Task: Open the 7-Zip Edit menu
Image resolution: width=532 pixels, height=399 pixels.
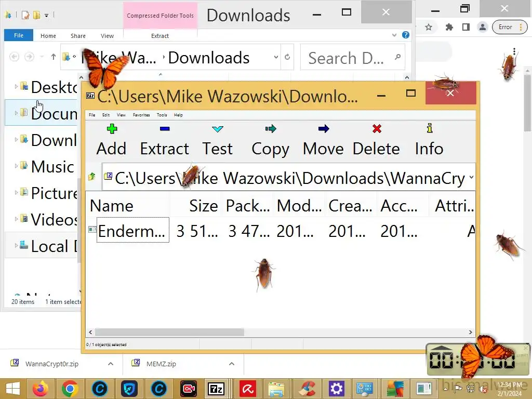Action: tap(106, 115)
